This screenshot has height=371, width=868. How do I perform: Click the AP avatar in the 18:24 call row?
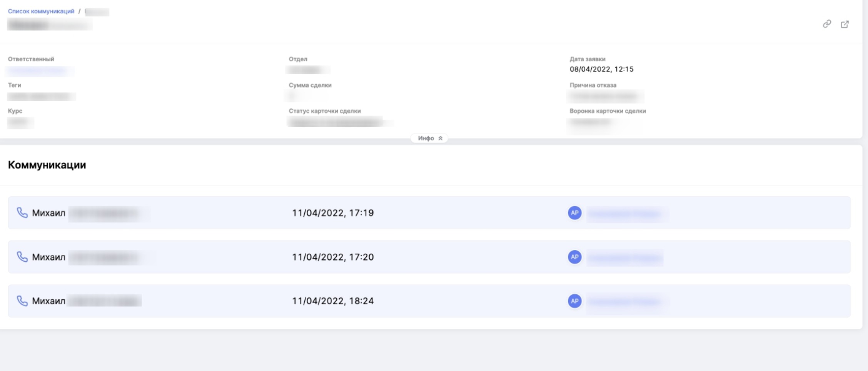click(574, 301)
